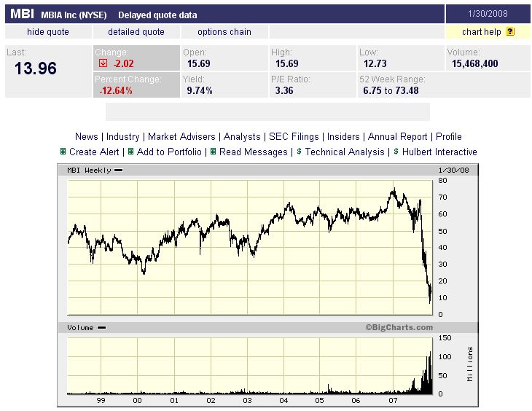532x411 pixels.
Task: Open the detailed quote tab
Action: 136,32
